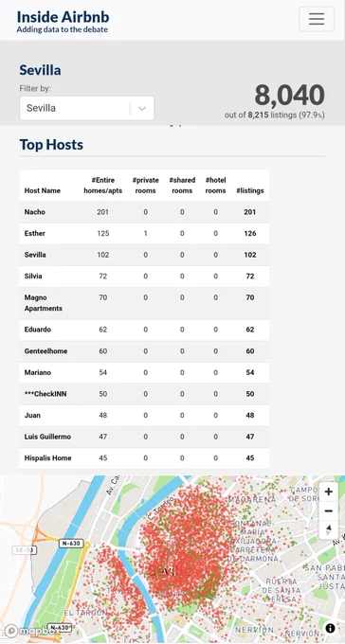This screenshot has height=644, width=345.
Task: Click the Inside Airbnb site title
Action: tap(63, 17)
